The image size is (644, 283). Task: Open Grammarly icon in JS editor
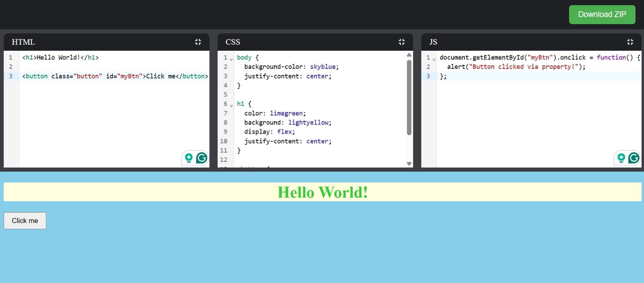tap(634, 158)
